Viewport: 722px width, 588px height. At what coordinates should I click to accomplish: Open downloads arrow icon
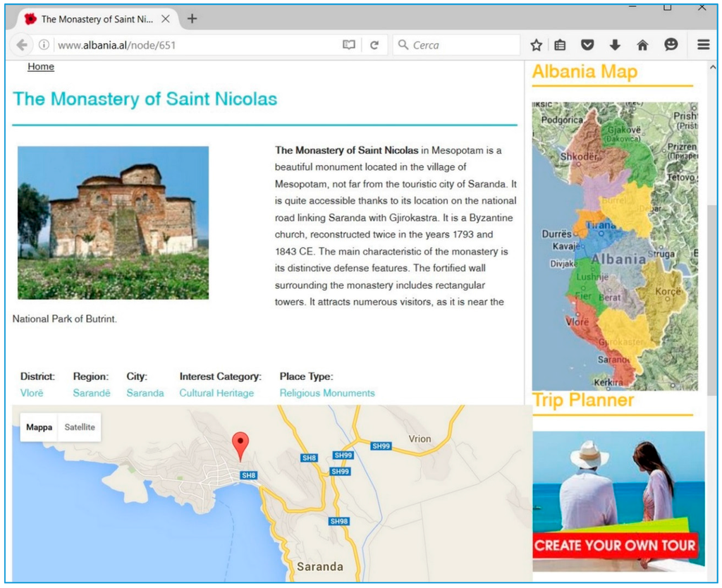[615, 45]
